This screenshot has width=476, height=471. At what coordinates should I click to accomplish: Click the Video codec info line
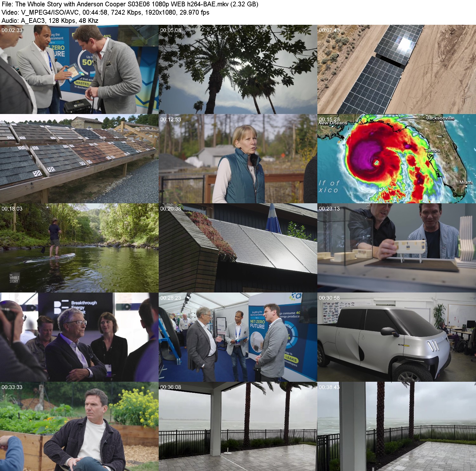[x=105, y=12]
